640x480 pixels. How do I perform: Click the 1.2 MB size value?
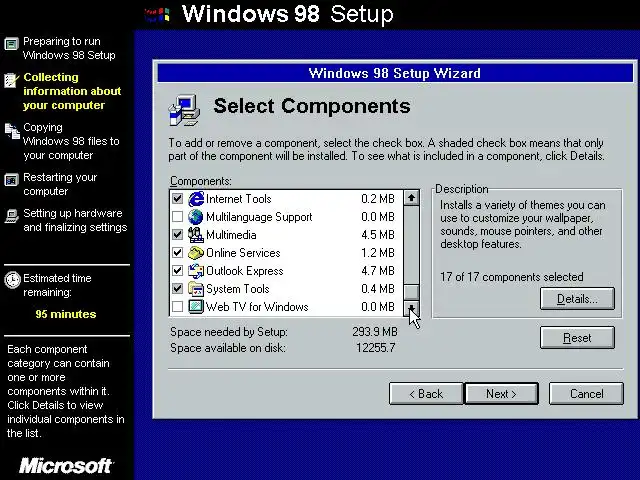click(x=378, y=253)
